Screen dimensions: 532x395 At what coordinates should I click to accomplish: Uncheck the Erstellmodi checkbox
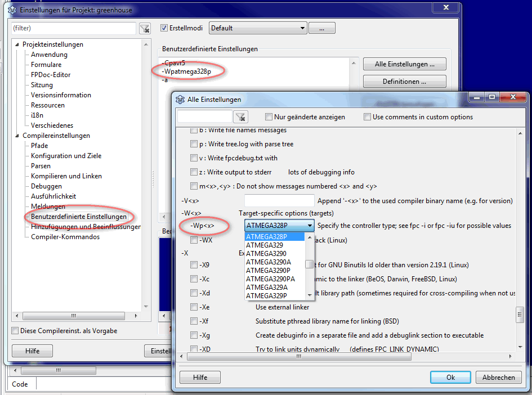click(x=164, y=28)
